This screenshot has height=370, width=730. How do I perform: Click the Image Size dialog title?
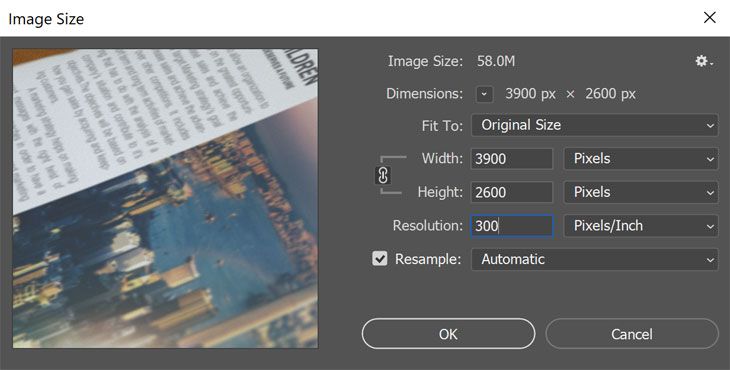(x=46, y=19)
